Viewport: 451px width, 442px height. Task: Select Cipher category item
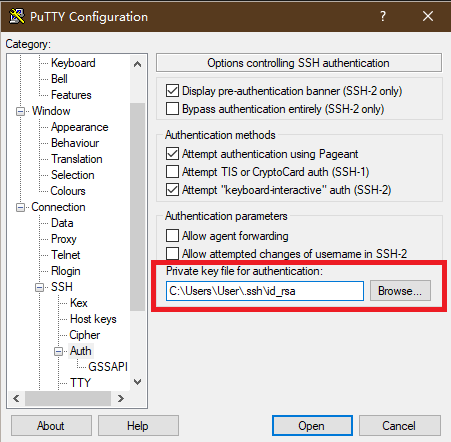[x=85, y=335]
